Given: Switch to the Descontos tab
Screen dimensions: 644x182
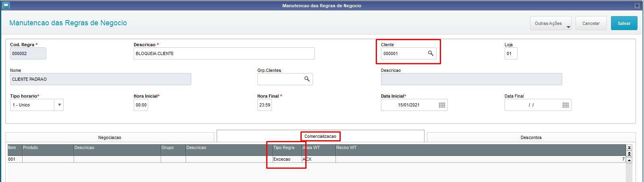Looking at the screenshot, I should tap(531, 137).
